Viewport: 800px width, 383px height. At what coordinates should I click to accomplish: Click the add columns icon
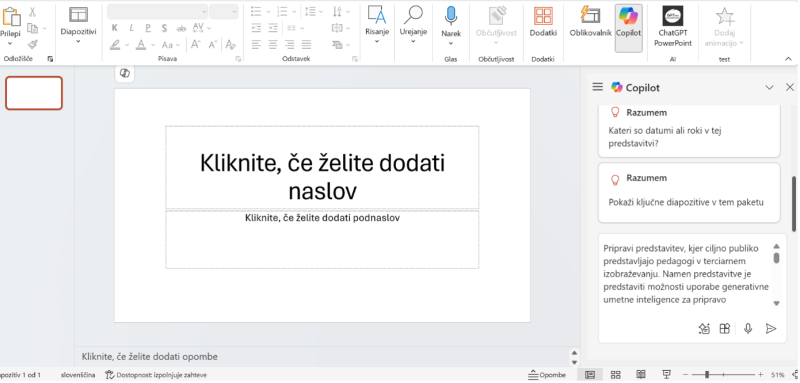(291, 28)
